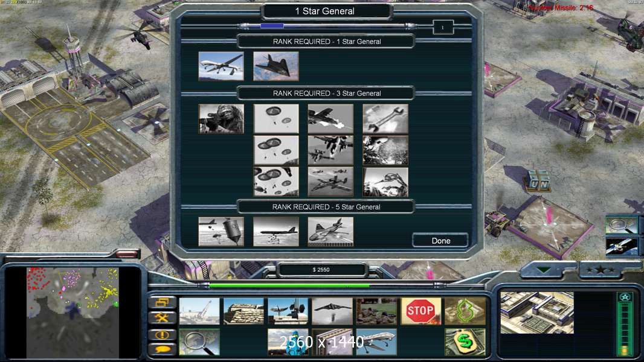
Task: Click the purple building command icon
Action: (x=332, y=342)
